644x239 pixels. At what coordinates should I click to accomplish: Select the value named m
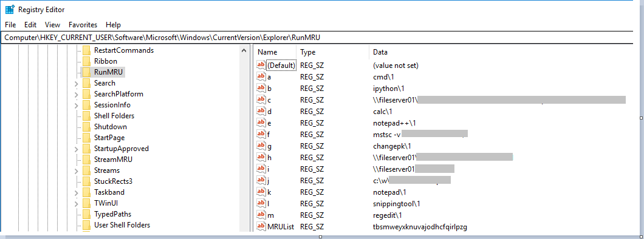pyautogui.click(x=270, y=215)
